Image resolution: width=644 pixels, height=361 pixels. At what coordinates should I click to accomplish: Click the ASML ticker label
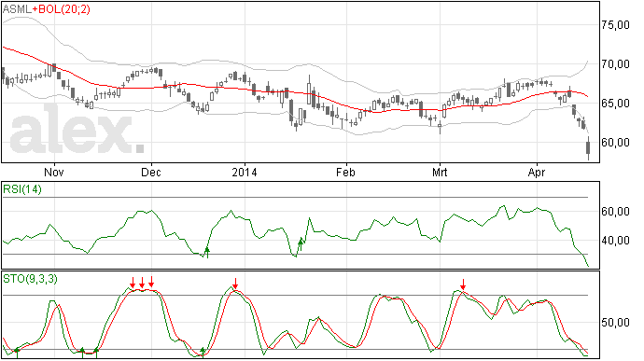(17, 9)
